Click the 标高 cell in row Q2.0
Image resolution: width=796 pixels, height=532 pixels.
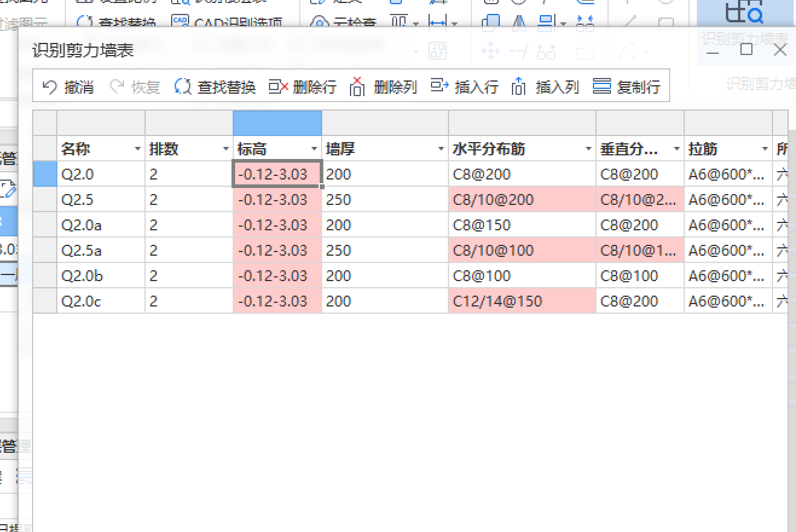tap(277, 174)
